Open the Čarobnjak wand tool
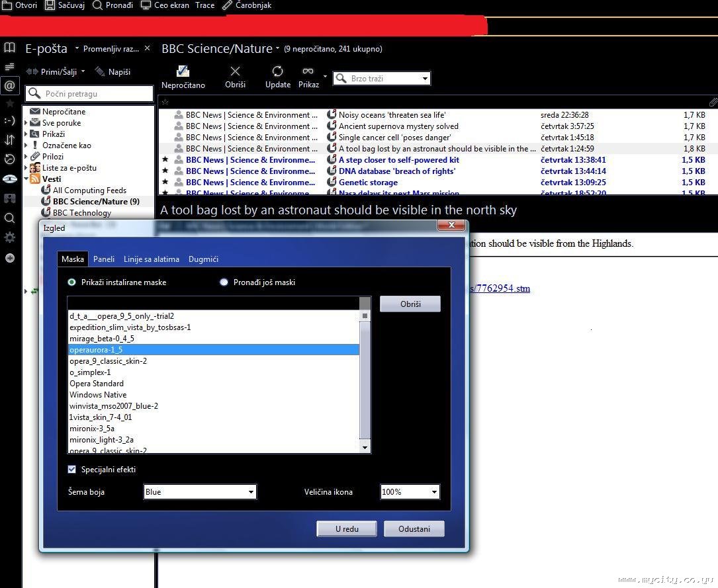Viewport: 718px width, 588px height. click(228, 5)
